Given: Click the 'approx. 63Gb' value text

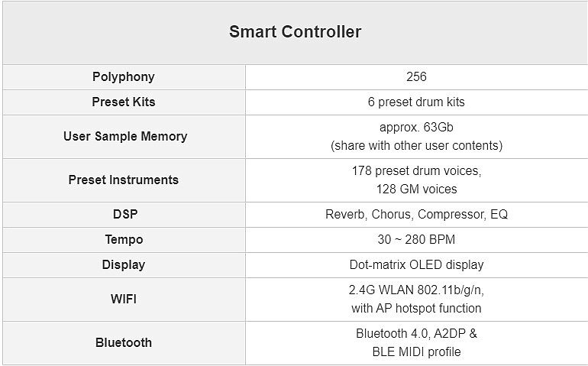Looking at the screenshot, I should (x=416, y=127).
